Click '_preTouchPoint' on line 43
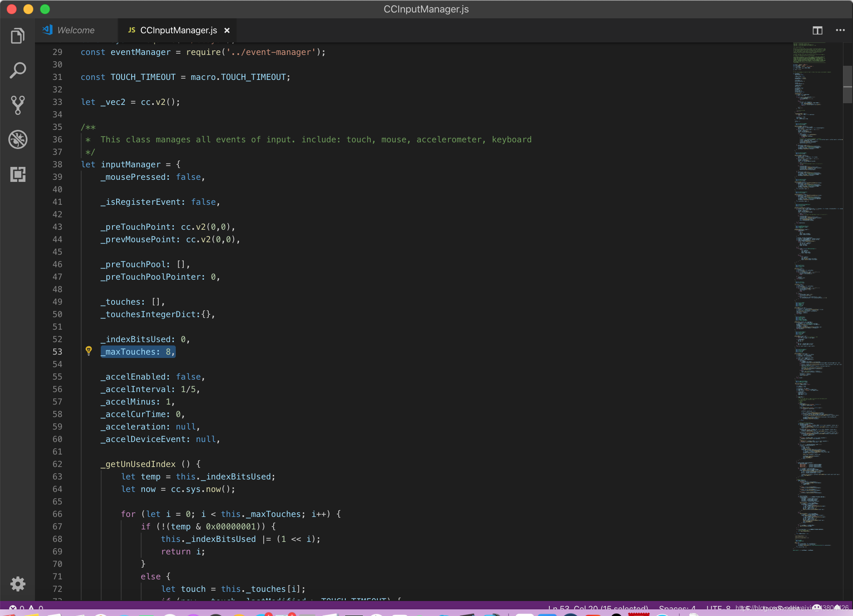Viewport: 853px width, 616px height. pos(135,227)
